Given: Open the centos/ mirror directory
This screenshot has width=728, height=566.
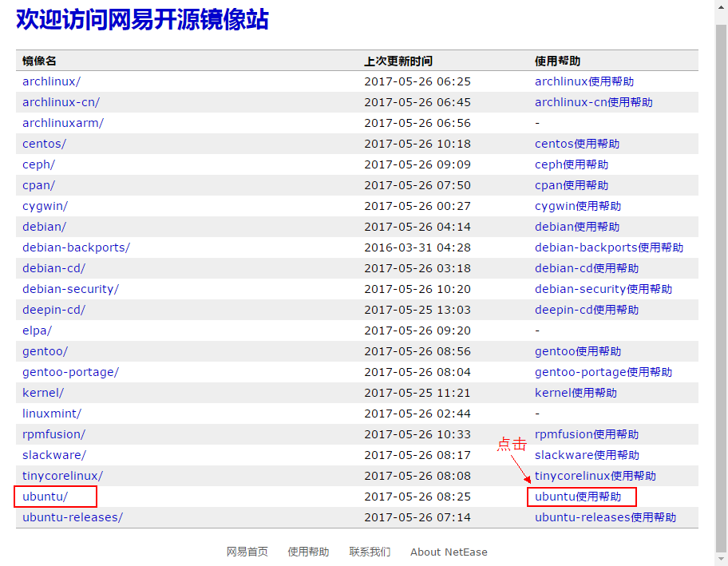Looking at the screenshot, I should click(x=44, y=144).
